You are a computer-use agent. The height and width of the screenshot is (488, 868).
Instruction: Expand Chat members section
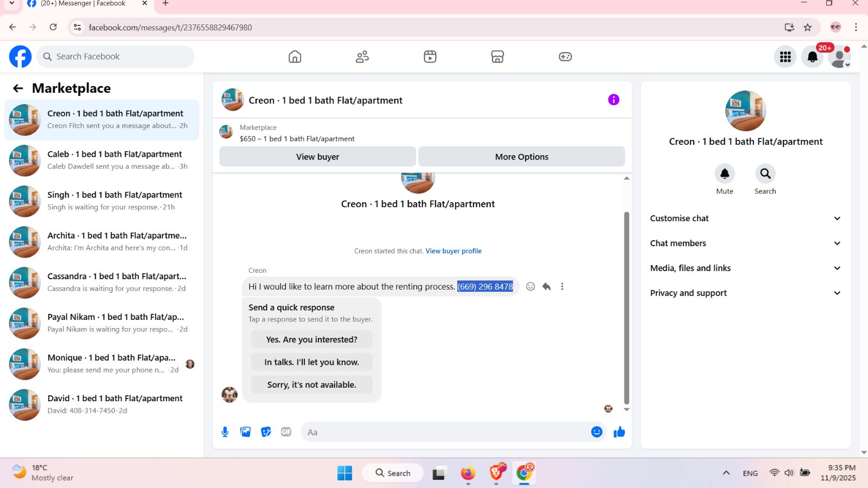point(745,243)
